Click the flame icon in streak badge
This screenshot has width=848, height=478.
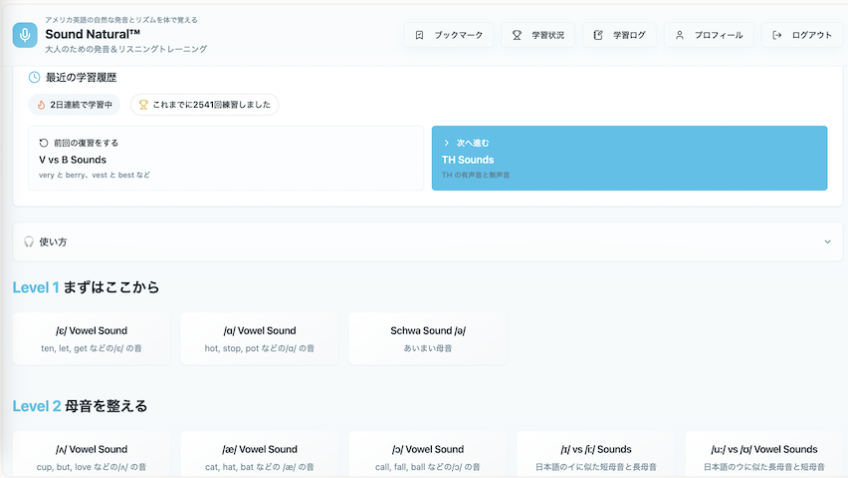[41, 105]
